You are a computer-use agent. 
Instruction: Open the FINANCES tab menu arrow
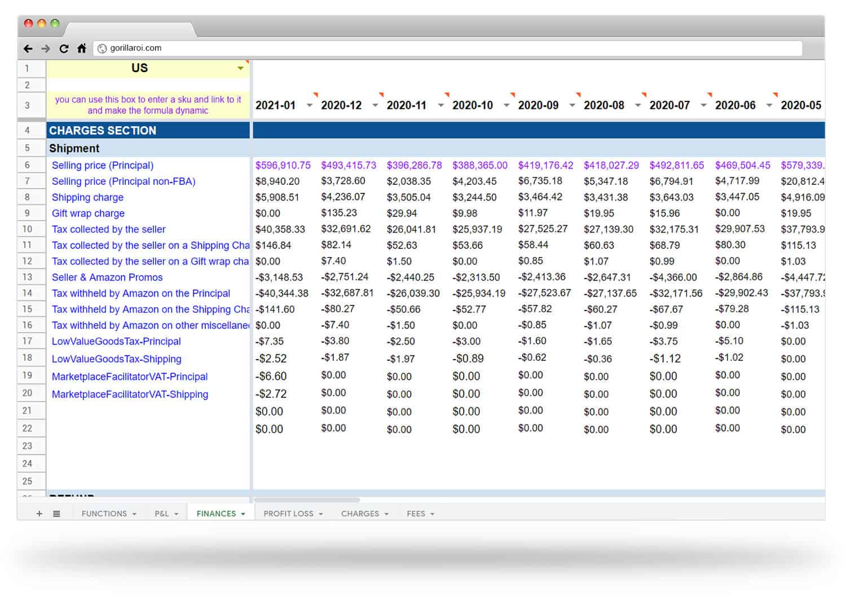tap(243, 513)
